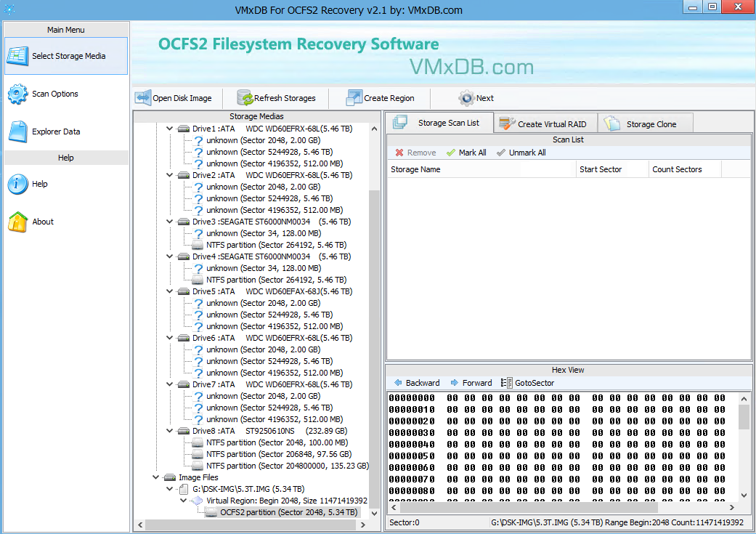756x534 pixels.
Task: Click the OCFS2 partition disk icon
Action: [x=211, y=512]
